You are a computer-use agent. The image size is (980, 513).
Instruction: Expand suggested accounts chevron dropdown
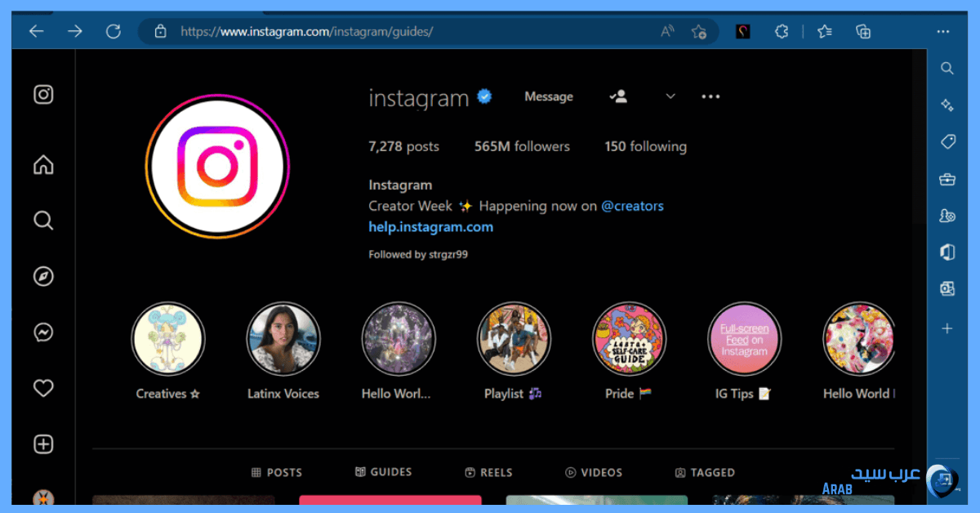pos(670,96)
